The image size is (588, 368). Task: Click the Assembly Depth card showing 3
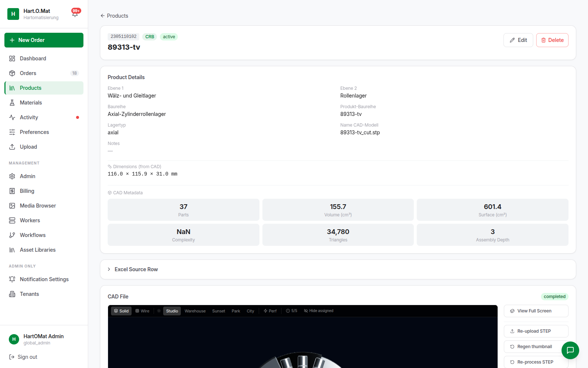point(492,235)
